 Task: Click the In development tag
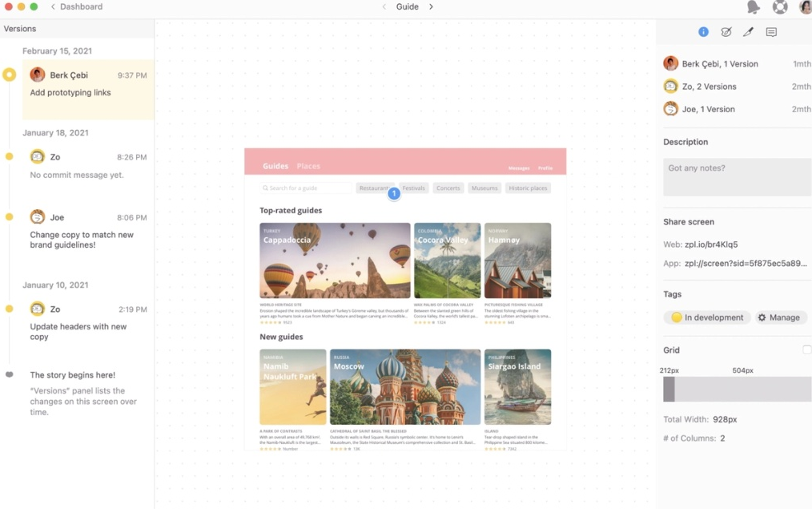(707, 317)
